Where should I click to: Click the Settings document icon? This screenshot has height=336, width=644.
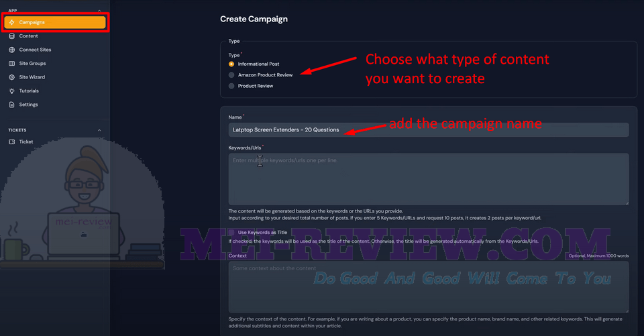coord(12,105)
